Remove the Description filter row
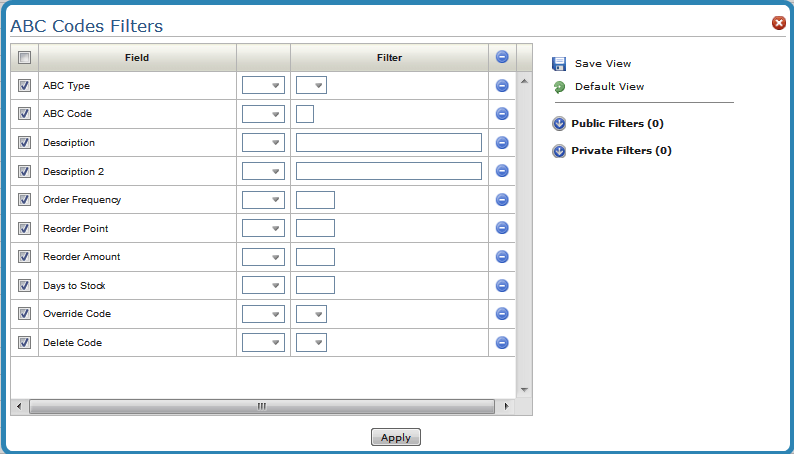This screenshot has height=454, width=794. (x=502, y=143)
